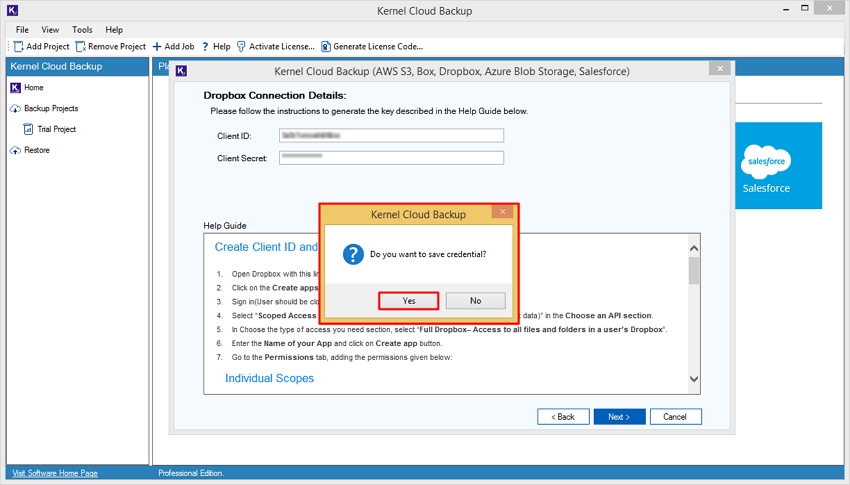Click the Add Job plus icon
Screen dimensions: 850x485
[x=157, y=47]
